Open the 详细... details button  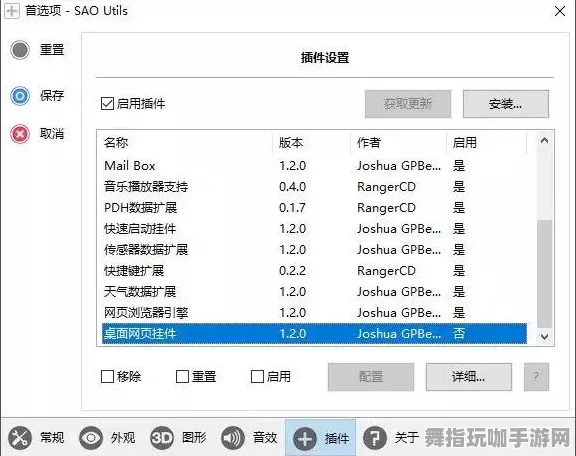pyautogui.click(x=469, y=377)
